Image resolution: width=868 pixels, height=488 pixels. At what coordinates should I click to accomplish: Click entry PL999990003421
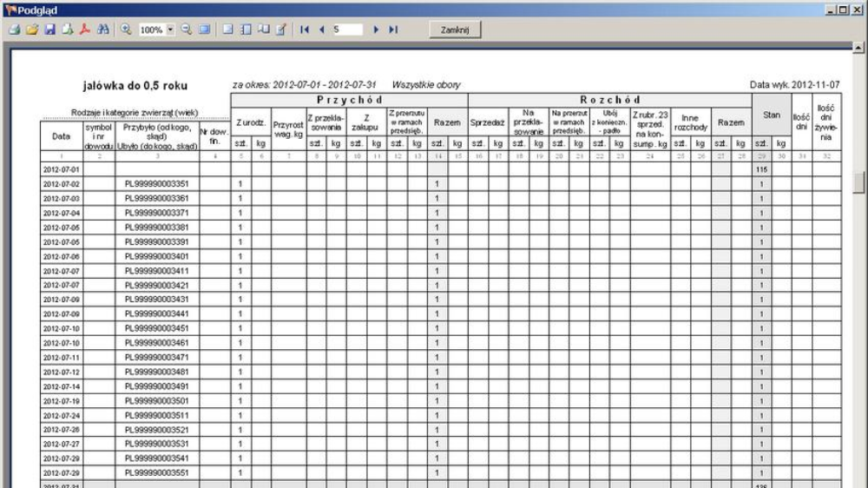point(157,286)
